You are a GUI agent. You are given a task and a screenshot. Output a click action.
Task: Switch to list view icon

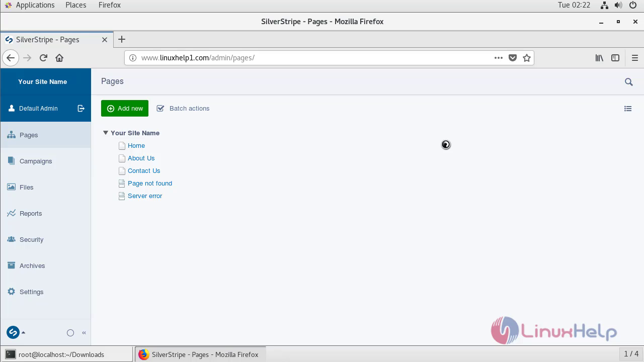click(x=628, y=109)
